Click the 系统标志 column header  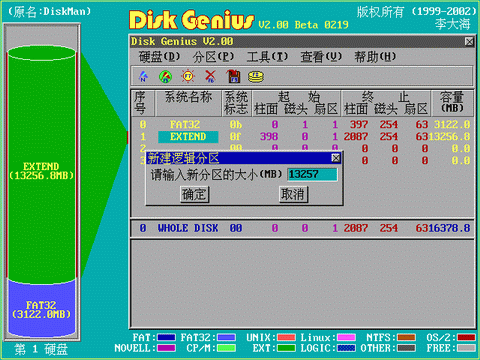coord(236,103)
